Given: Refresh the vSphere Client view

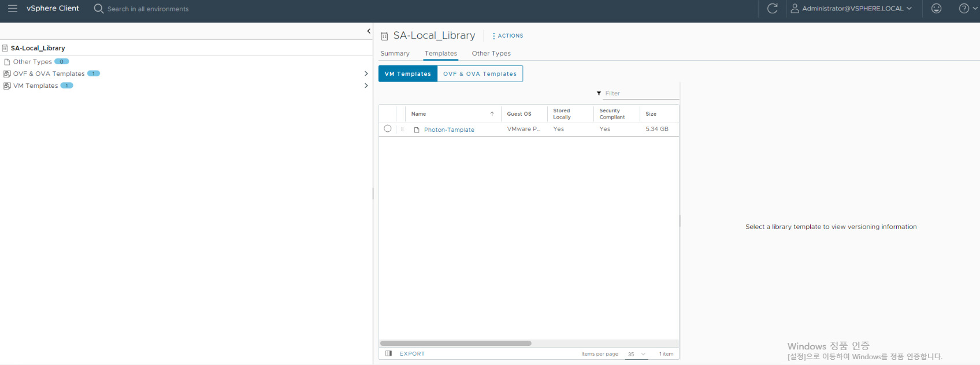Looking at the screenshot, I should point(772,9).
